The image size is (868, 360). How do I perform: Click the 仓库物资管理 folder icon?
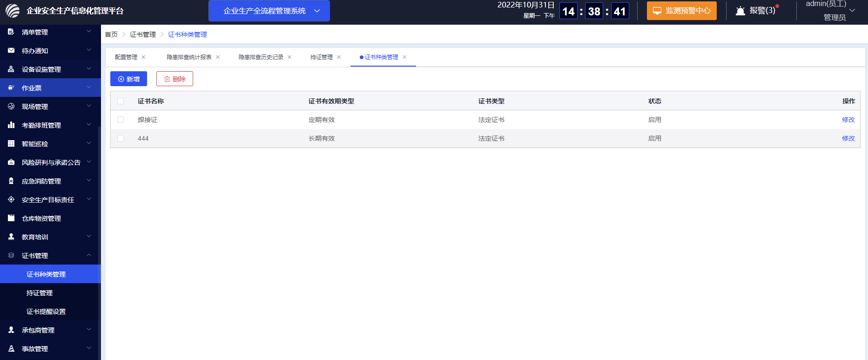11,218
